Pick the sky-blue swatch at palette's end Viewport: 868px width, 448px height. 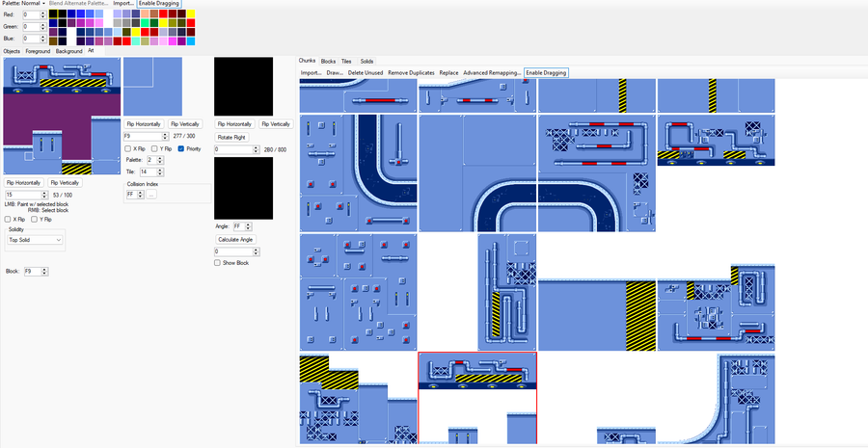pos(190,40)
